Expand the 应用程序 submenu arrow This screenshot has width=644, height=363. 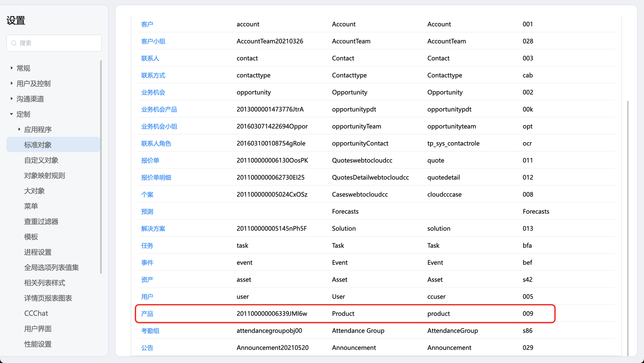19,129
